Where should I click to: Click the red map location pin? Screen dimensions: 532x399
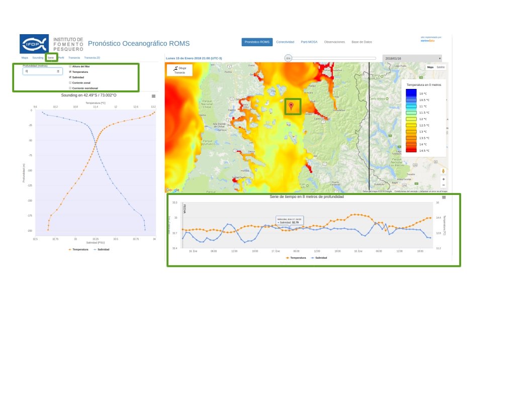click(291, 105)
